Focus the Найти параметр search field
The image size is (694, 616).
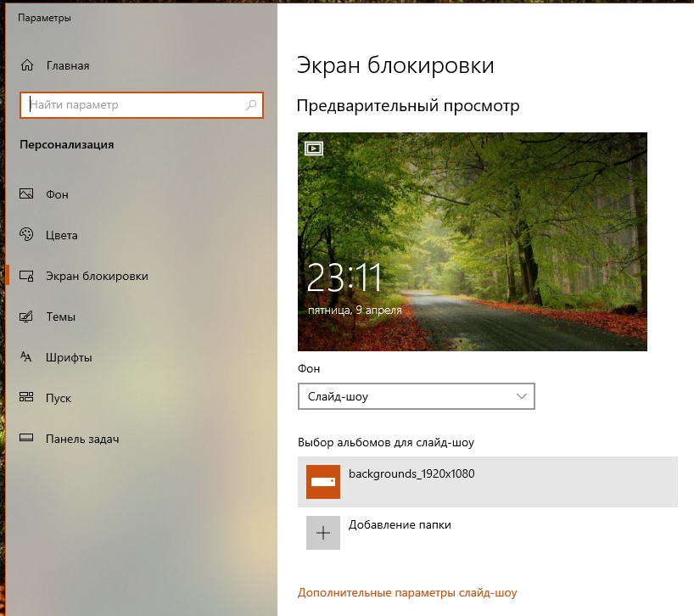click(136, 105)
